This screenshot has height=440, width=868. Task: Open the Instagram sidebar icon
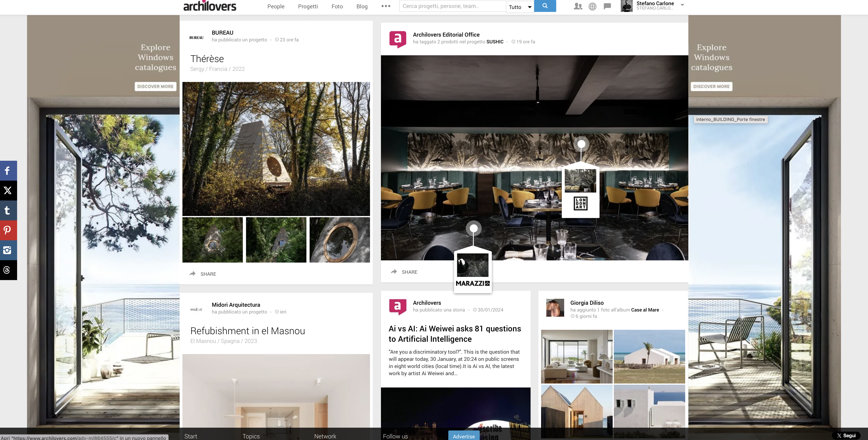click(8, 250)
